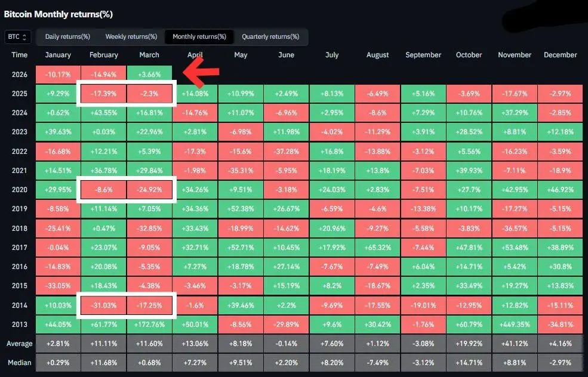The image size is (588, 377).
Task: Click the 2020 March cell -24.92%
Action: 149,190
